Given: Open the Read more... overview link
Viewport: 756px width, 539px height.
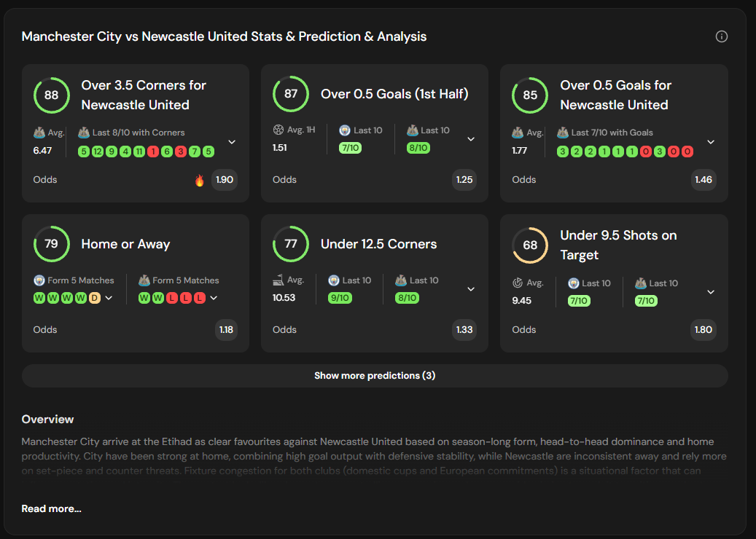Looking at the screenshot, I should [52, 508].
